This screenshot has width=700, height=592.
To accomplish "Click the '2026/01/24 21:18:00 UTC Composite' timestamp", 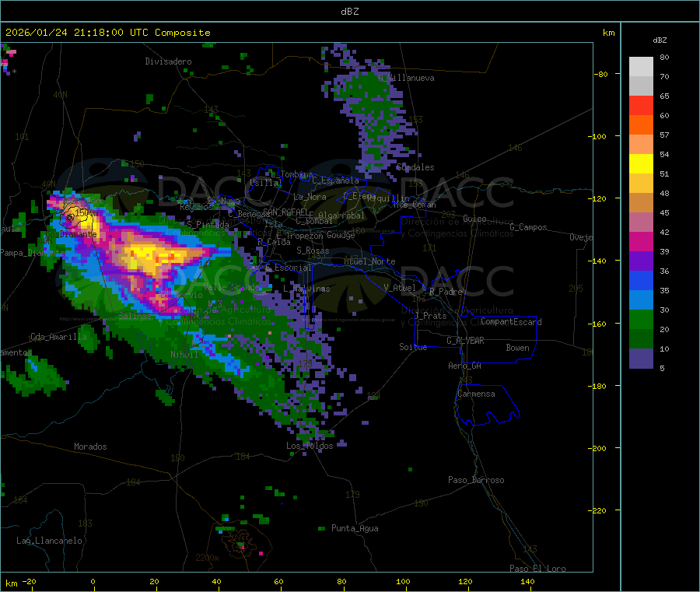I will 107,33.
